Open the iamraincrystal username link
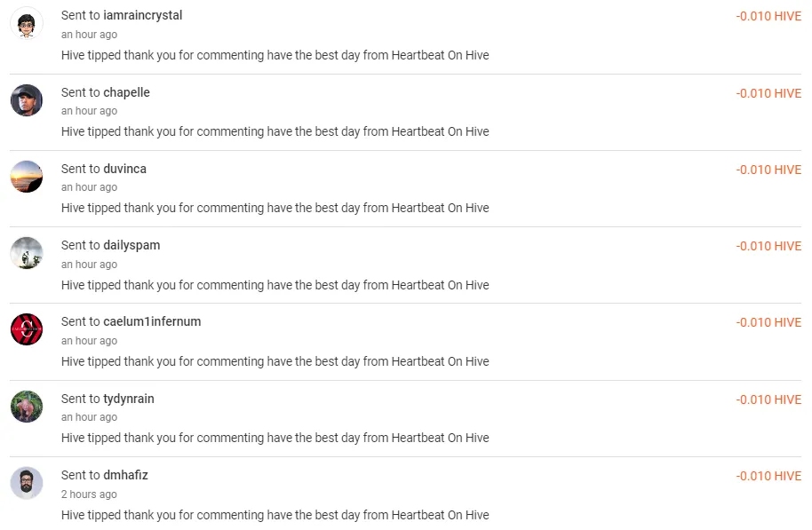812x530 pixels. (142, 16)
